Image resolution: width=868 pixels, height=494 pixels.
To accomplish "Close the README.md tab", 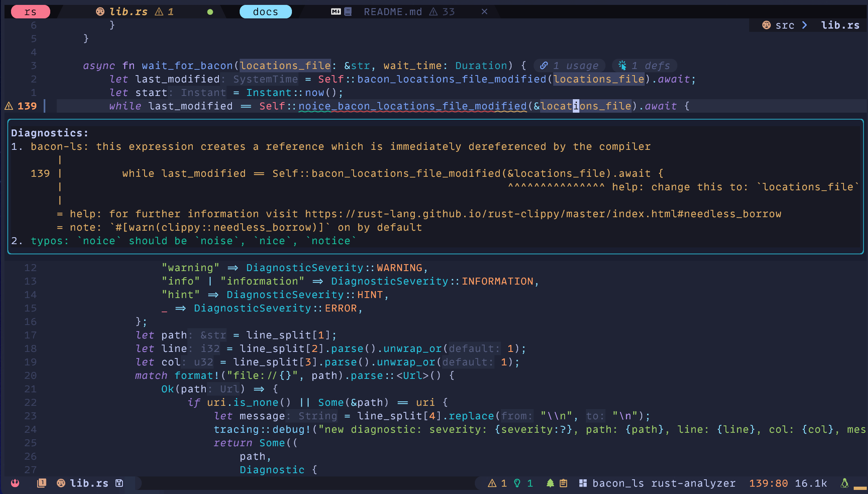I will [484, 12].
